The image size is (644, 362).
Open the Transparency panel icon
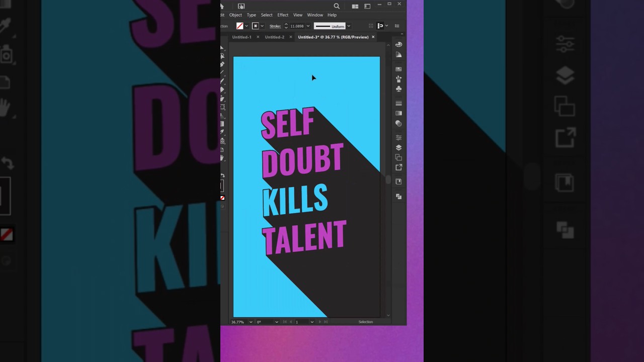(399, 123)
